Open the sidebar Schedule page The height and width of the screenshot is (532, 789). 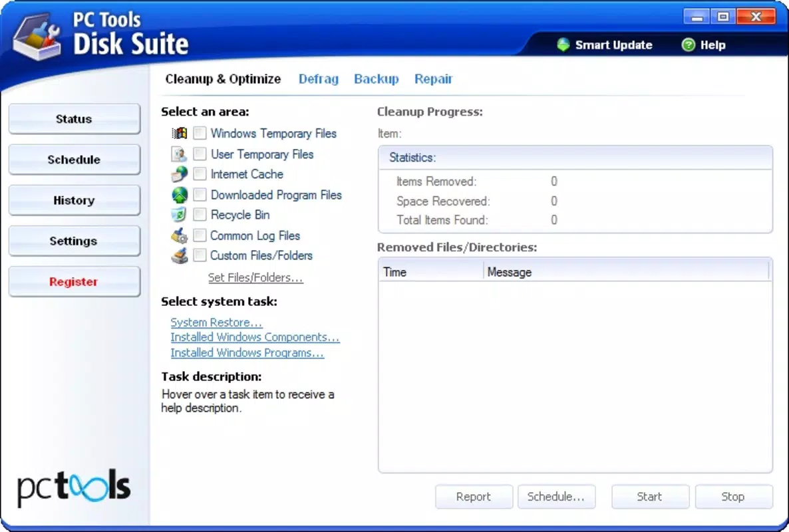click(75, 160)
